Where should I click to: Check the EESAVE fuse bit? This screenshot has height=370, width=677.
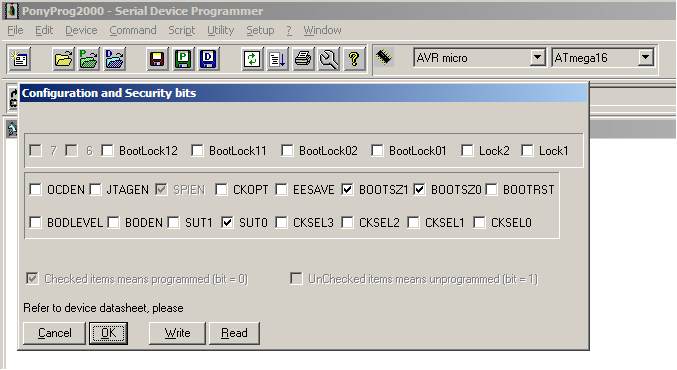pos(281,189)
